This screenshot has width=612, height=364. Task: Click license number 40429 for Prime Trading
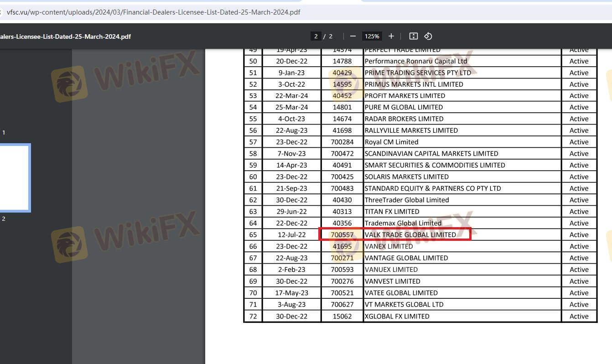click(x=342, y=73)
